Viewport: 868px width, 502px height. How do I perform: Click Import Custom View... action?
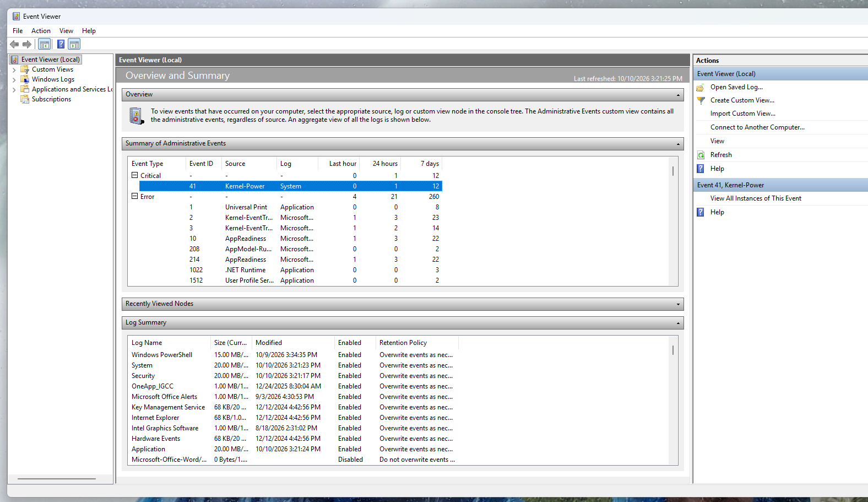coord(742,114)
